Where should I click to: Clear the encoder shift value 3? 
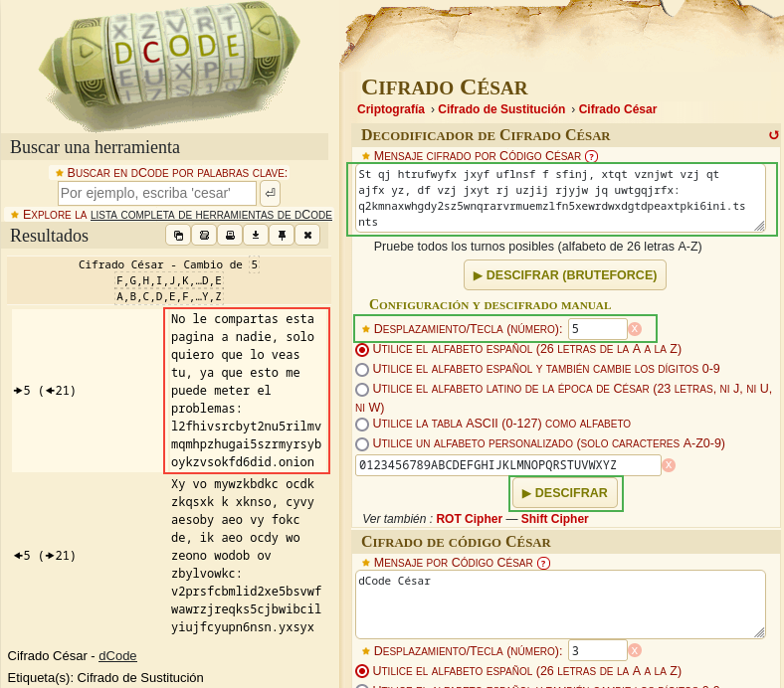[635, 650]
